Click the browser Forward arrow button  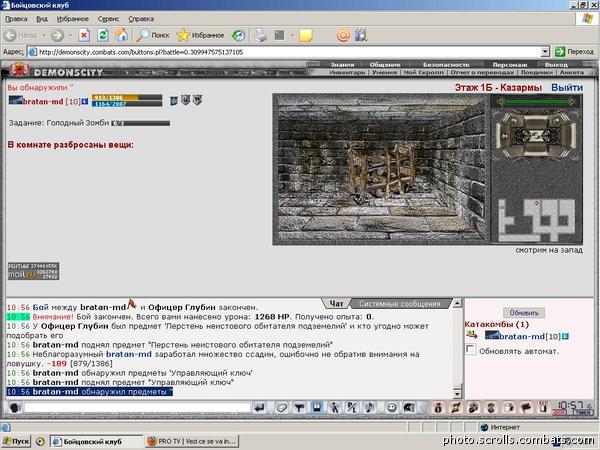pos(57,35)
